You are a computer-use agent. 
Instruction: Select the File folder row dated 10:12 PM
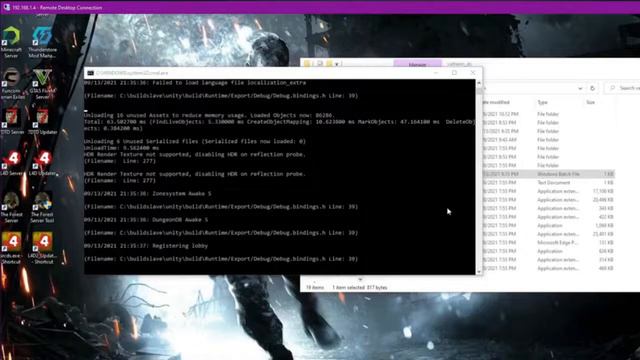tap(549, 114)
